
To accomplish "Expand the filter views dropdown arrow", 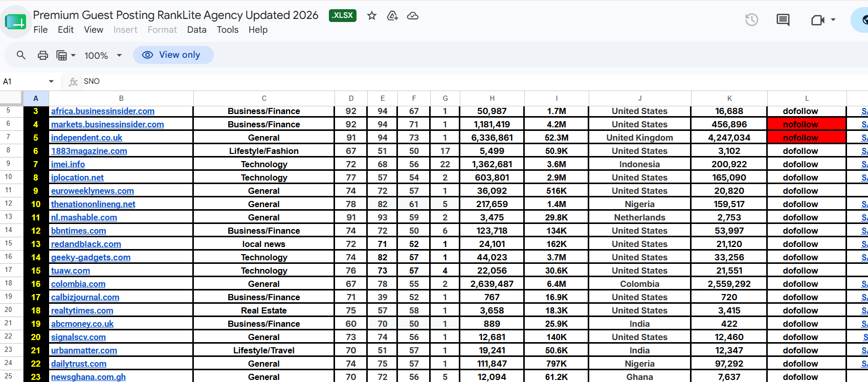I will [73, 55].
